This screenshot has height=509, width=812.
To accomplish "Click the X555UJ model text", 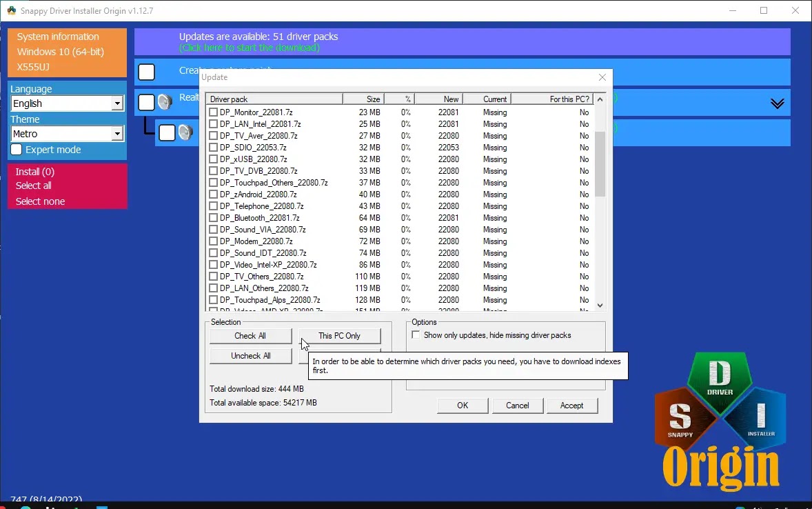I will click(x=33, y=67).
